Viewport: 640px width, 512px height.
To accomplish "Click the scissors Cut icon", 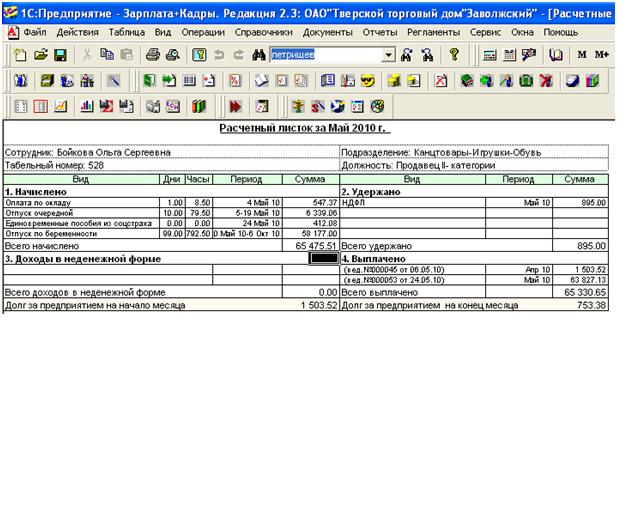I will click(x=87, y=54).
